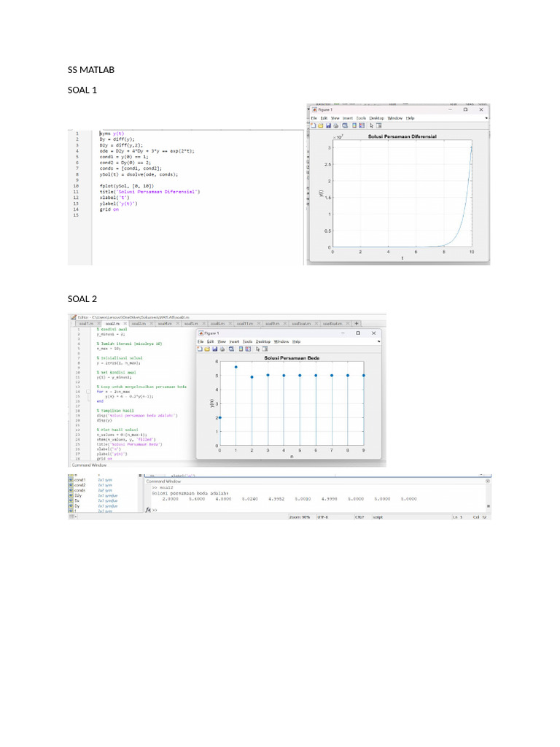Maximize the Solusi Persamaan Beda figure window
Screen dimensions: 560x747
click(x=358, y=333)
